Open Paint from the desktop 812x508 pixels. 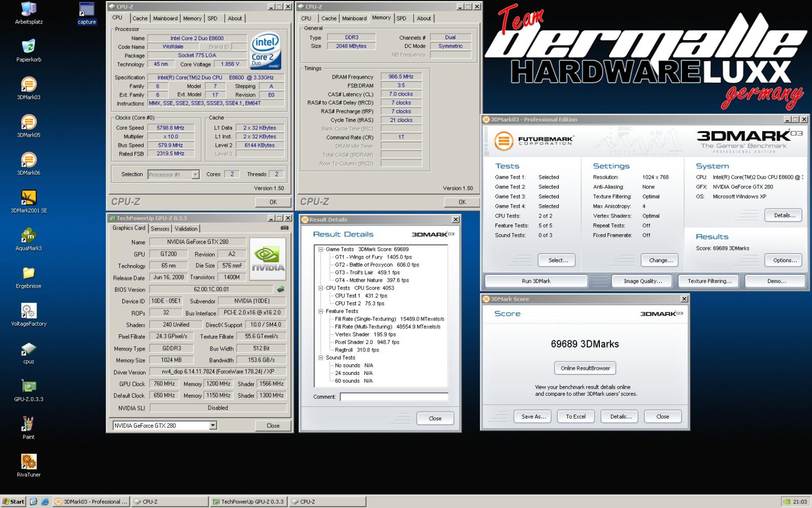pyautogui.click(x=29, y=428)
